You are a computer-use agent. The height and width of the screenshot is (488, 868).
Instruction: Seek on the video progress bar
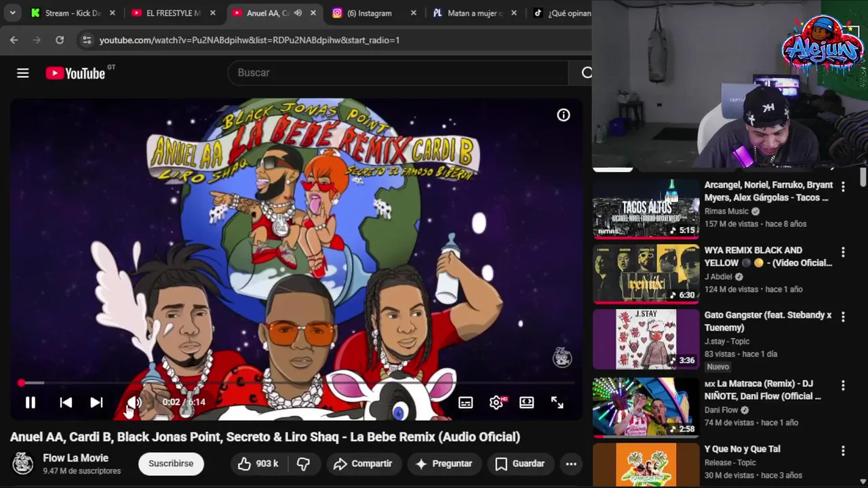[297, 383]
